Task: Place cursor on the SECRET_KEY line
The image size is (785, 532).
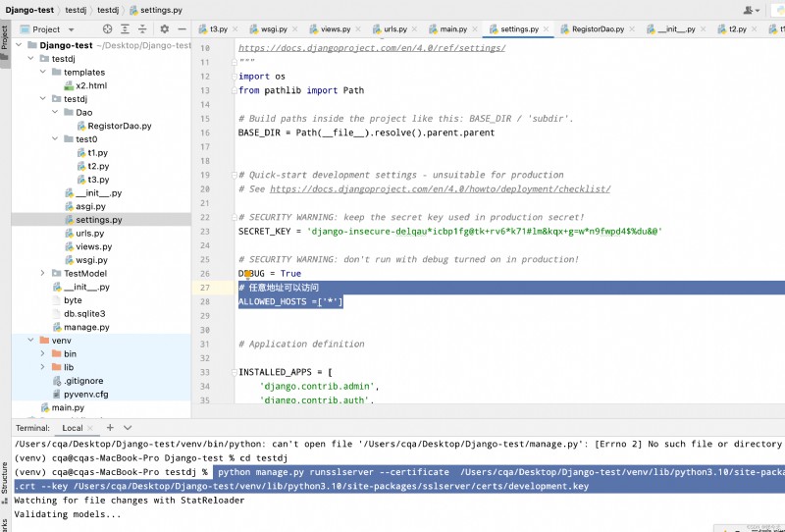Action: pos(450,232)
